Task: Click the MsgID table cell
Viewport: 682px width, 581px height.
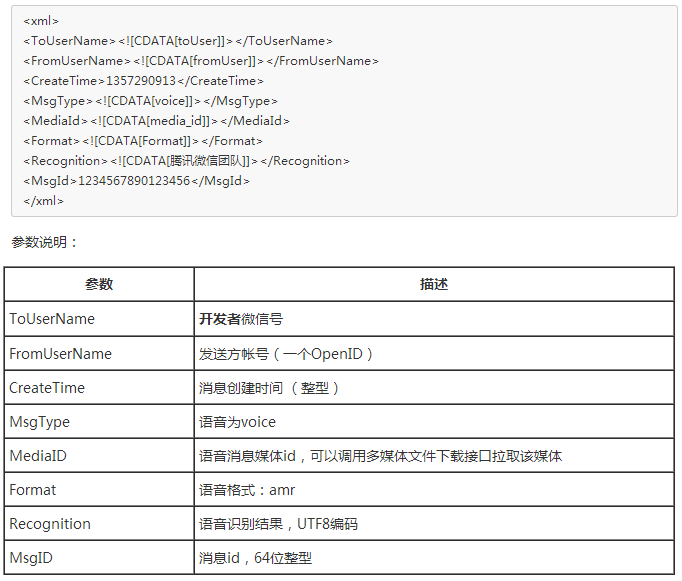Action: tap(32, 558)
